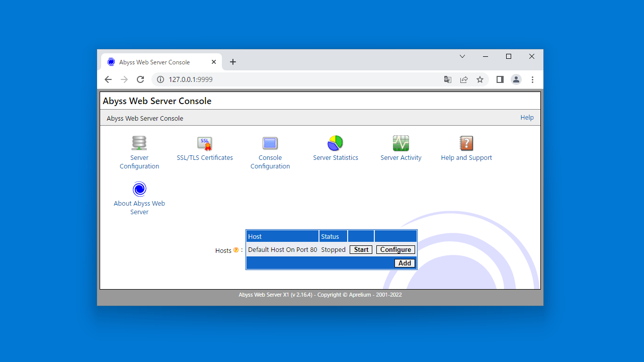
Task: Click the site information icon in the address bar
Action: [x=160, y=79]
